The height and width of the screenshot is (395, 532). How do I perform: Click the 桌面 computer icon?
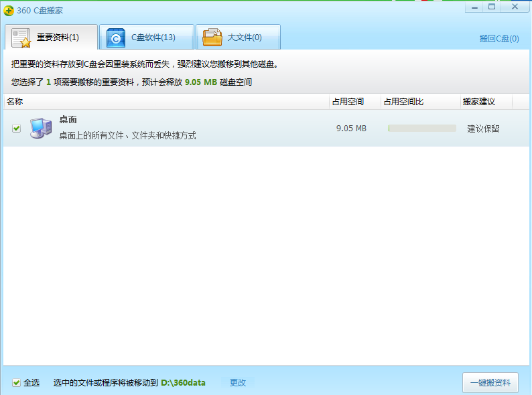[x=41, y=128]
